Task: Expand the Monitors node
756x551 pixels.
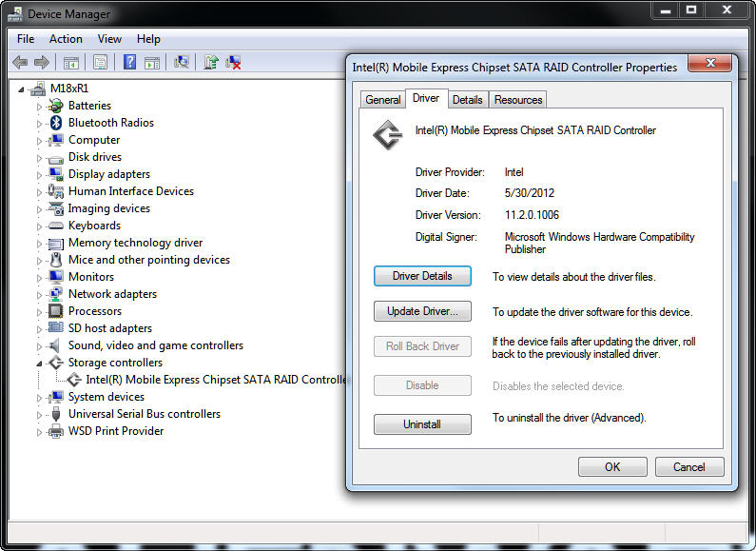Action: pos(40,278)
